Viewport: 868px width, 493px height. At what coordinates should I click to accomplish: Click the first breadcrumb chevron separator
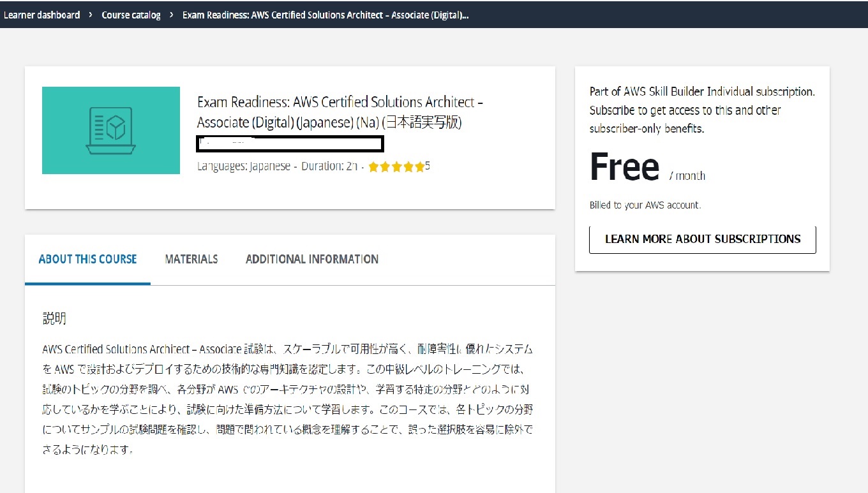click(x=91, y=15)
